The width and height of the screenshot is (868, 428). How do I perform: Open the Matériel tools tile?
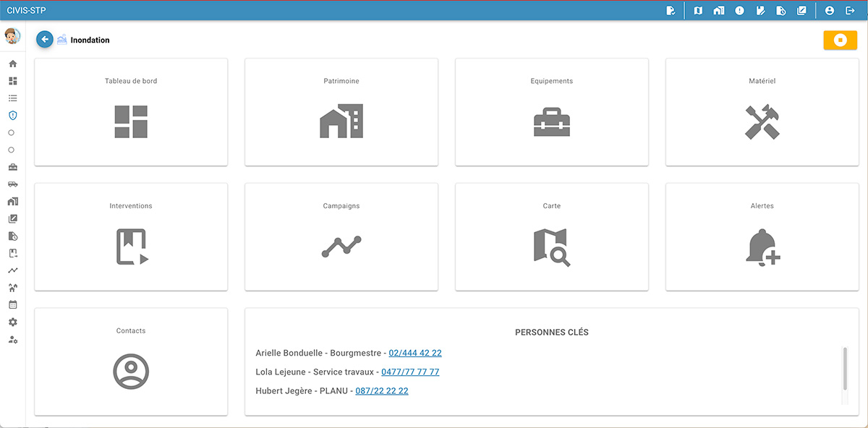coord(762,112)
